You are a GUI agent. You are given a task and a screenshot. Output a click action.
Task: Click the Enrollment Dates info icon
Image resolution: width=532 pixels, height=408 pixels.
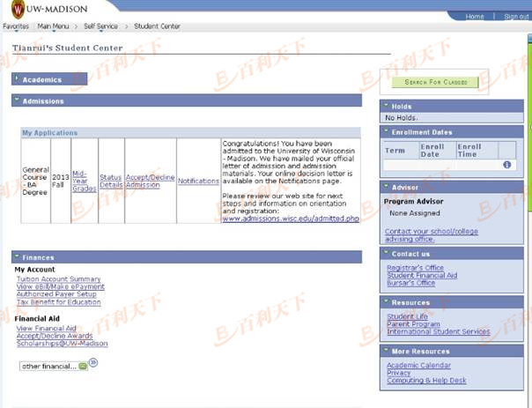[506, 165]
